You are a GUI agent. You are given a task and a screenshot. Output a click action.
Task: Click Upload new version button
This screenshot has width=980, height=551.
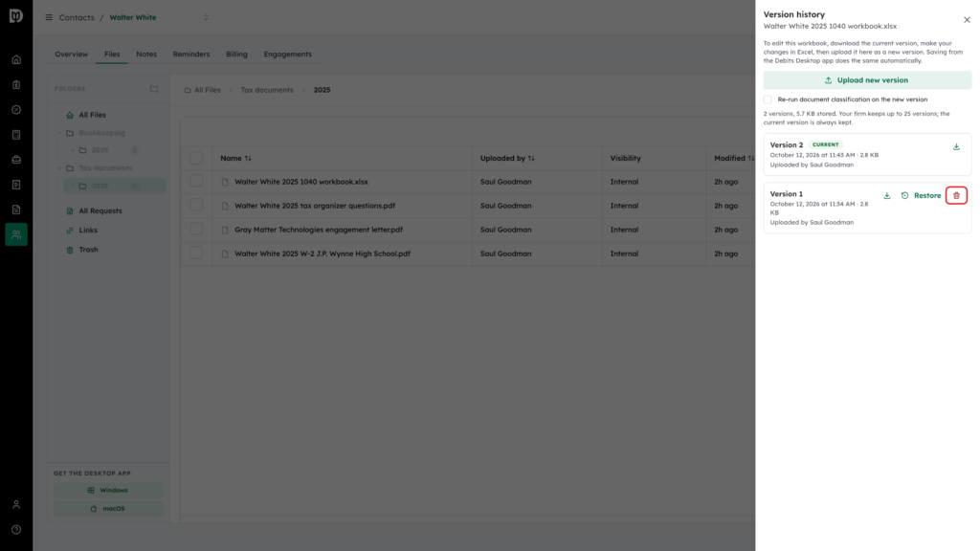coord(867,80)
